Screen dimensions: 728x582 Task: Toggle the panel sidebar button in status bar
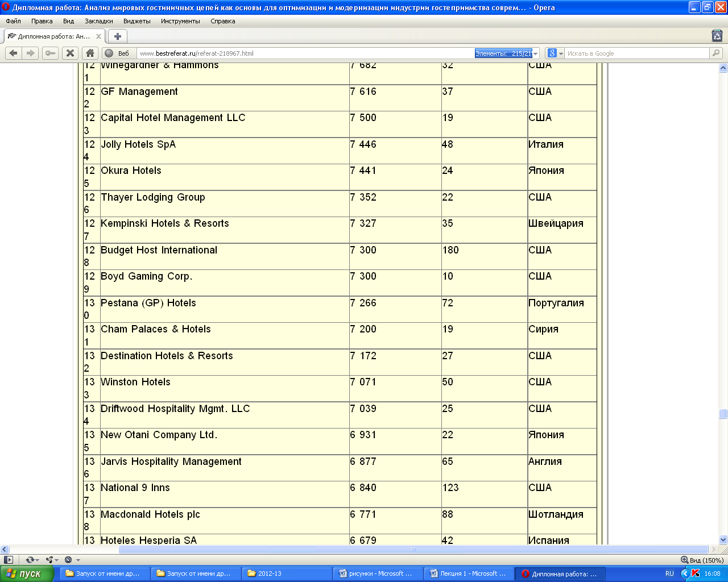[x=8, y=560]
